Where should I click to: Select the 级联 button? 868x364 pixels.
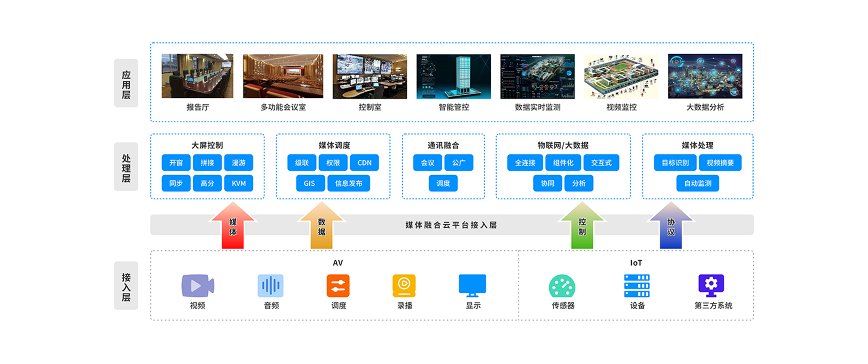[301, 163]
